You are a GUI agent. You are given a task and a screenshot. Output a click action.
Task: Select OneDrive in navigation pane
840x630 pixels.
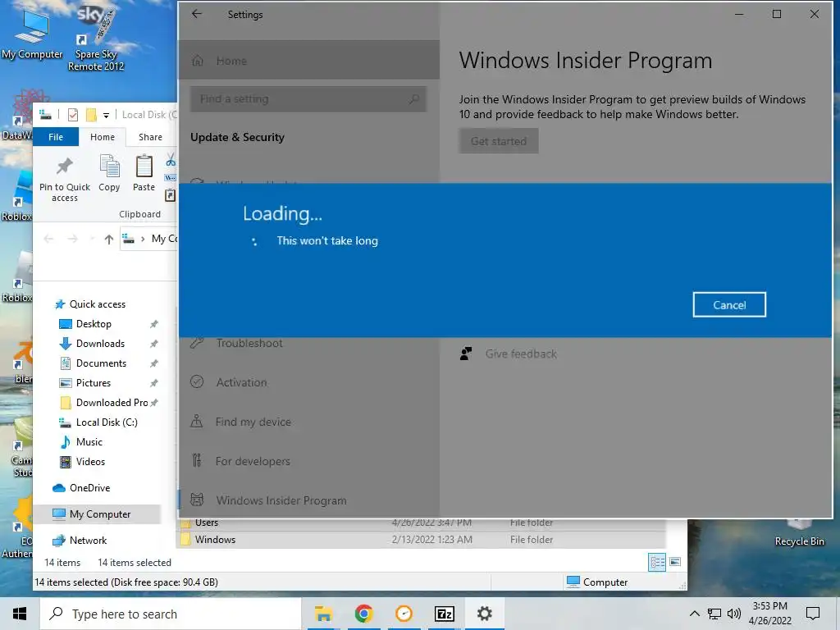89,488
